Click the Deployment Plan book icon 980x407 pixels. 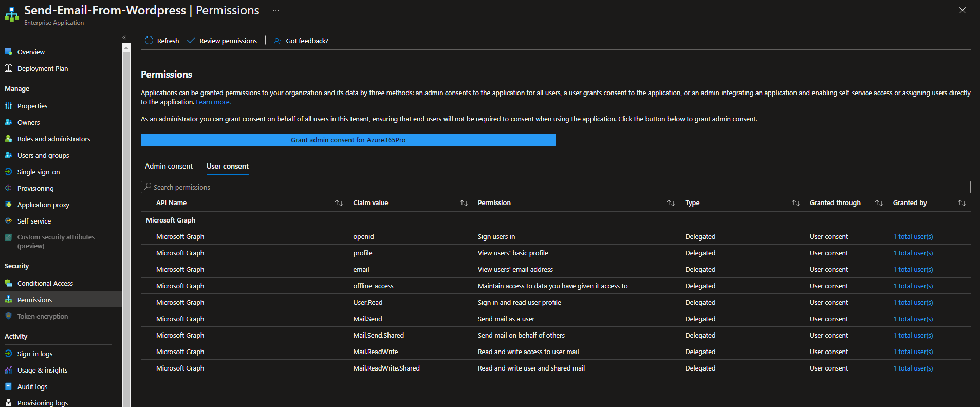[x=8, y=68]
